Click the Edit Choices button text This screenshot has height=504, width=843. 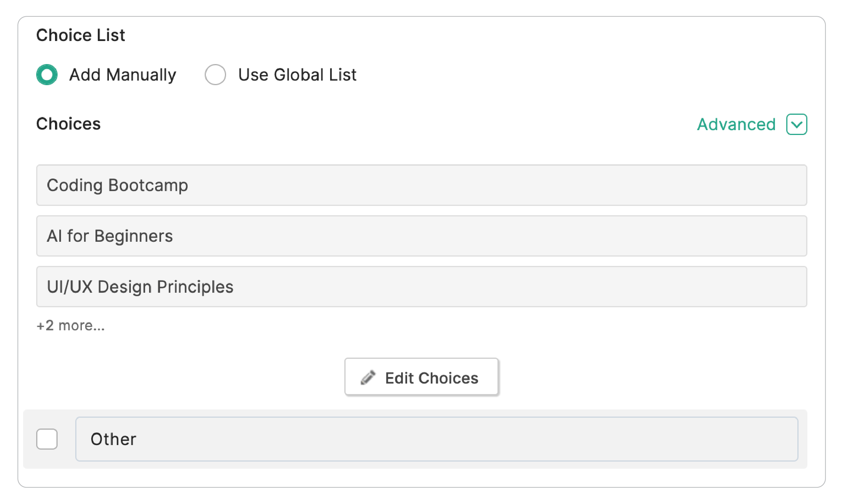(431, 378)
